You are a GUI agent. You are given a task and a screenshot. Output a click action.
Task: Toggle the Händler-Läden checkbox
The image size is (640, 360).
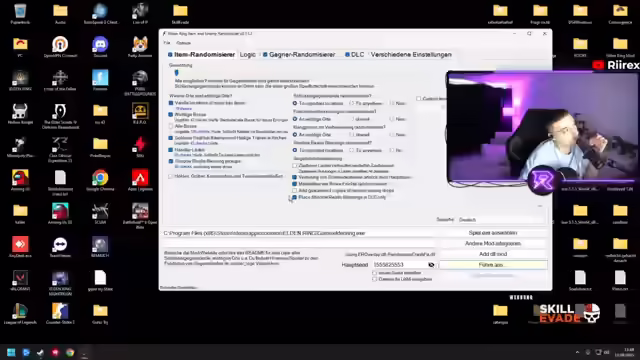[171, 150]
